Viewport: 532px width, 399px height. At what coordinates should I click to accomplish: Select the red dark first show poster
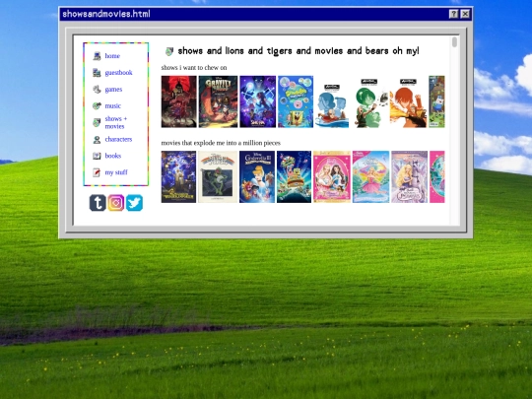pos(178,101)
